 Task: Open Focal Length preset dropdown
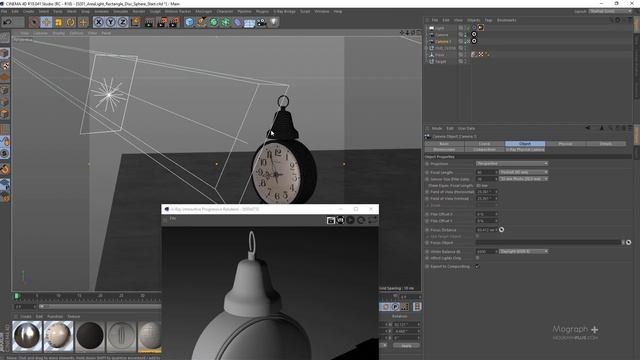pyautogui.click(x=524, y=172)
